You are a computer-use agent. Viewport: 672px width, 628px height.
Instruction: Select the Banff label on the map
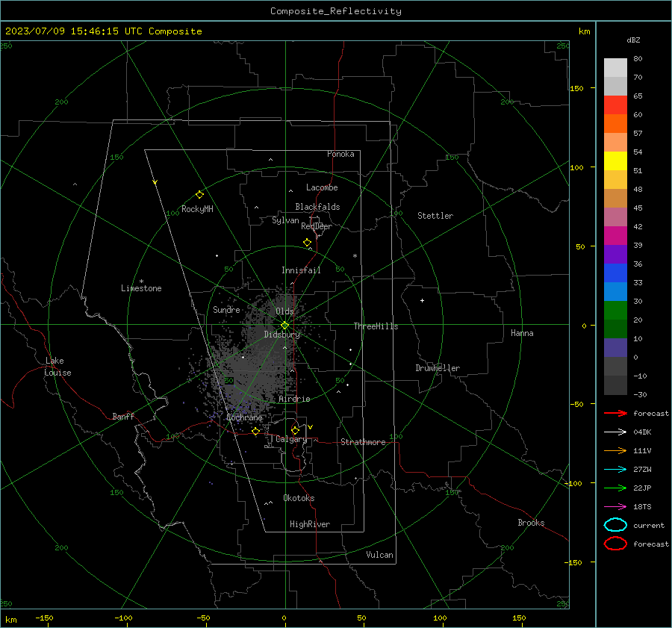coord(123,417)
